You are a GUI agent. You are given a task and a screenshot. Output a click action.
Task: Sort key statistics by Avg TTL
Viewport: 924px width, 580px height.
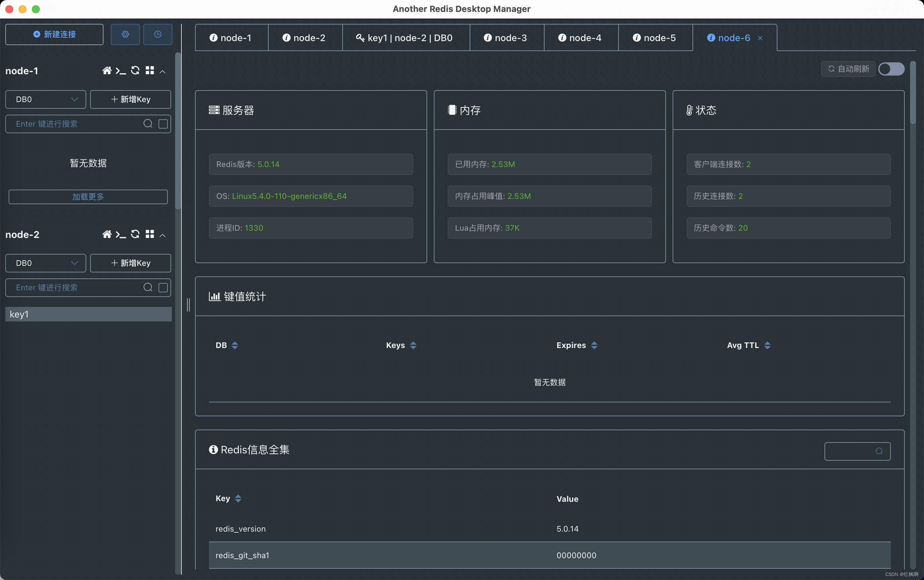pos(767,345)
